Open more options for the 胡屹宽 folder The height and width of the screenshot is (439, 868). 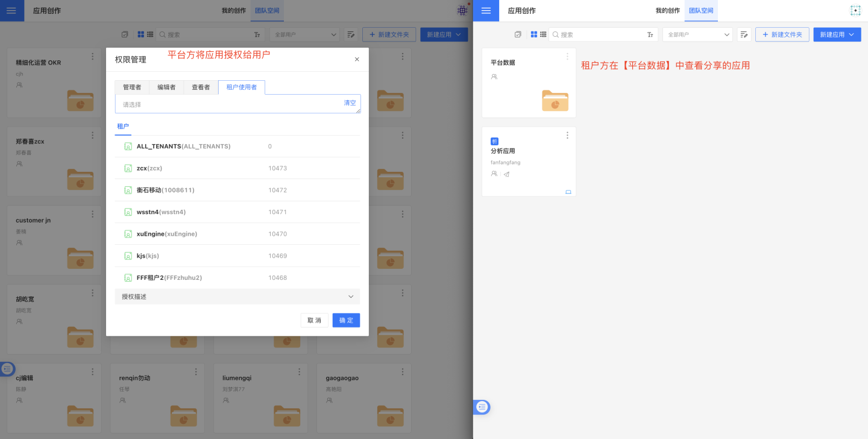[93, 294]
